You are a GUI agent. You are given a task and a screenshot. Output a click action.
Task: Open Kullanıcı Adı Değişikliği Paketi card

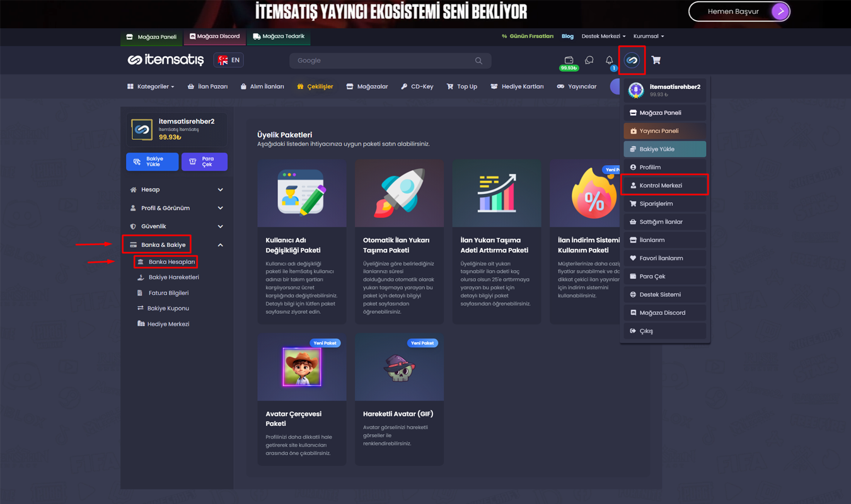tap(302, 242)
